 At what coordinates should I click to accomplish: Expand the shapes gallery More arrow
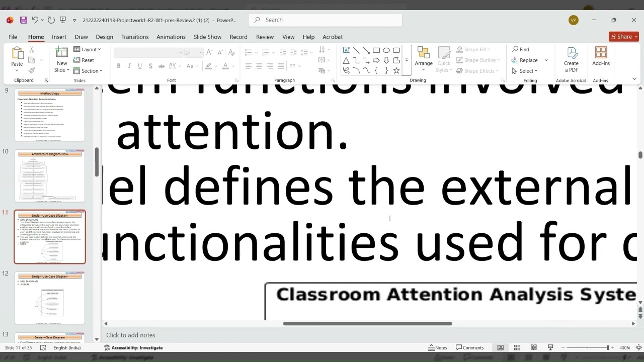tap(407, 60)
